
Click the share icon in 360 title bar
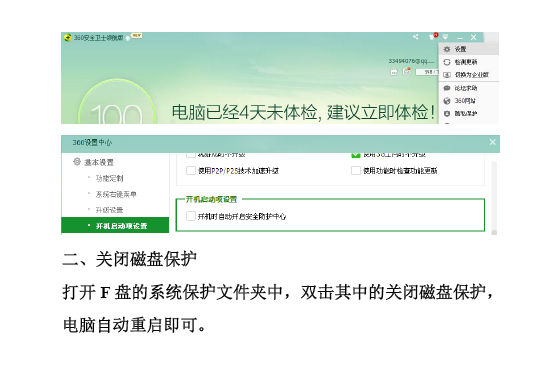[416, 37]
